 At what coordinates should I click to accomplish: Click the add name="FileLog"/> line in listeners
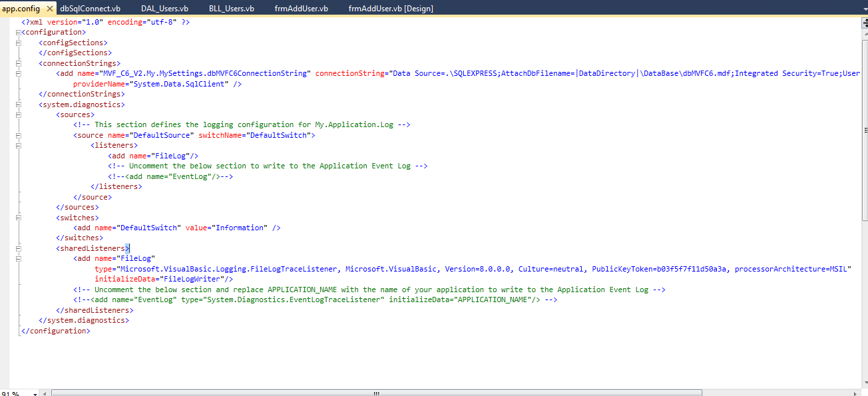point(153,156)
